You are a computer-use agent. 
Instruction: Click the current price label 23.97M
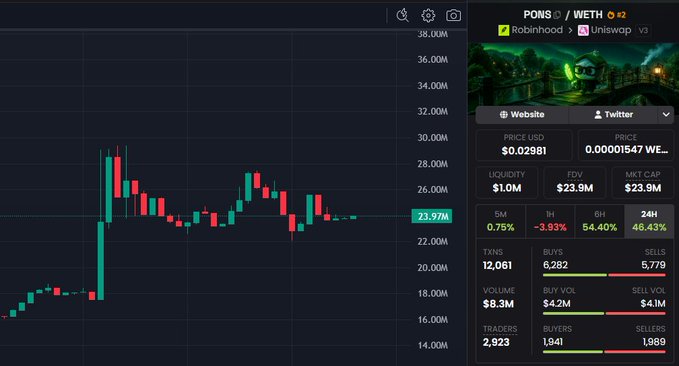tap(432, 216)
